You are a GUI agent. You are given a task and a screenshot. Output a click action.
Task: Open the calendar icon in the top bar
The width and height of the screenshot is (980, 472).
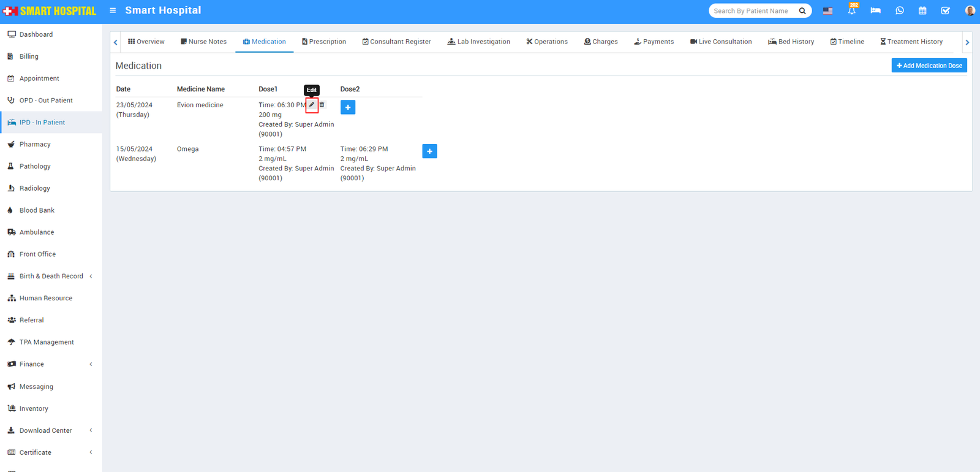point(922,10)
